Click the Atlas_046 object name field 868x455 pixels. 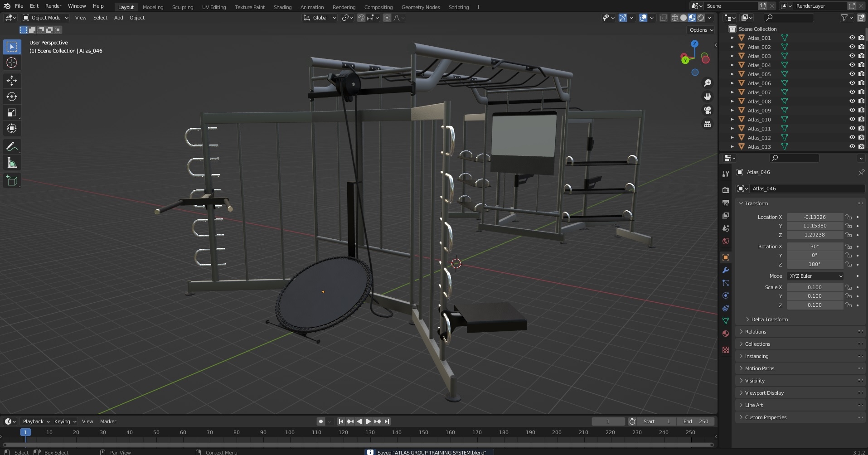point(807,189)
